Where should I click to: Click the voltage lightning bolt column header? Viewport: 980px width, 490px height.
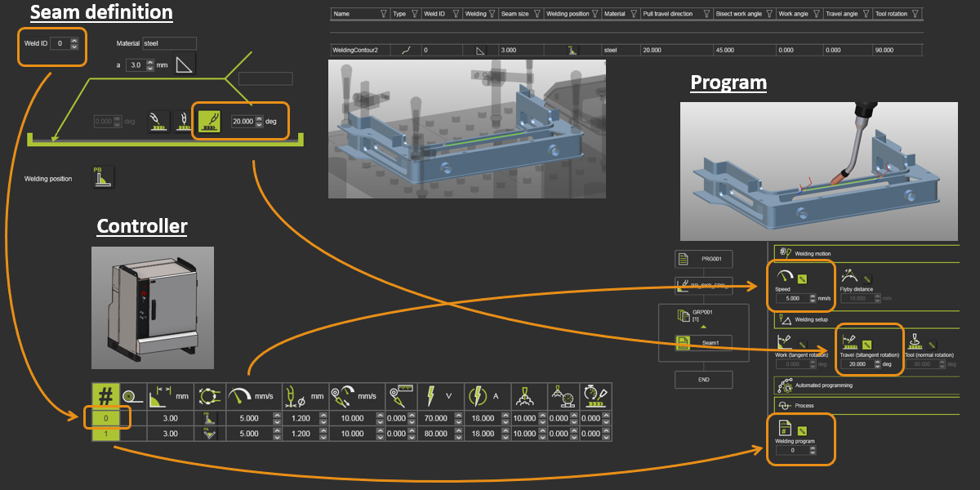coord(430,397)
